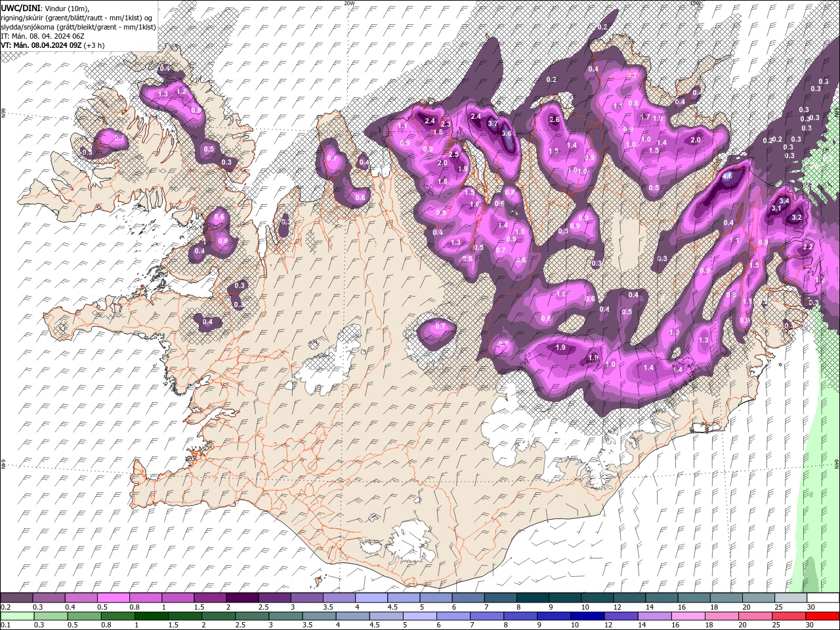Click the 'rigning/skúrir' legend description line
840x630 pixels.
pos(77,17)
